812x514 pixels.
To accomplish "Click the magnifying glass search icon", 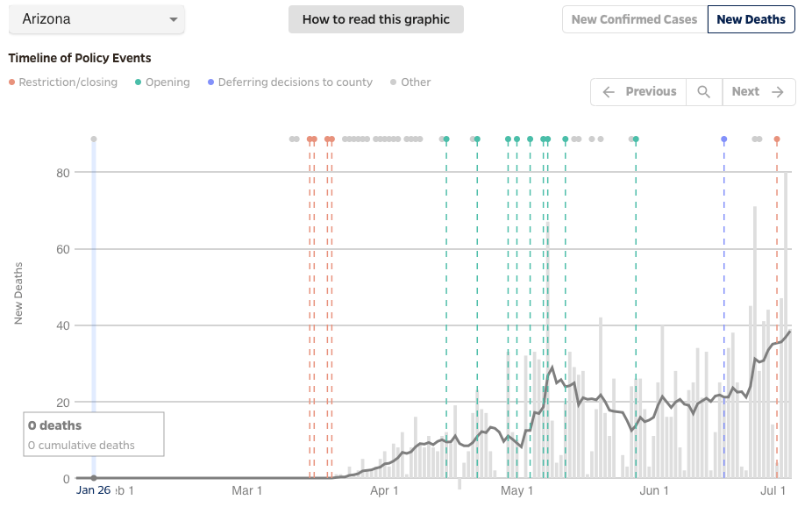I will tap(703, 92).
